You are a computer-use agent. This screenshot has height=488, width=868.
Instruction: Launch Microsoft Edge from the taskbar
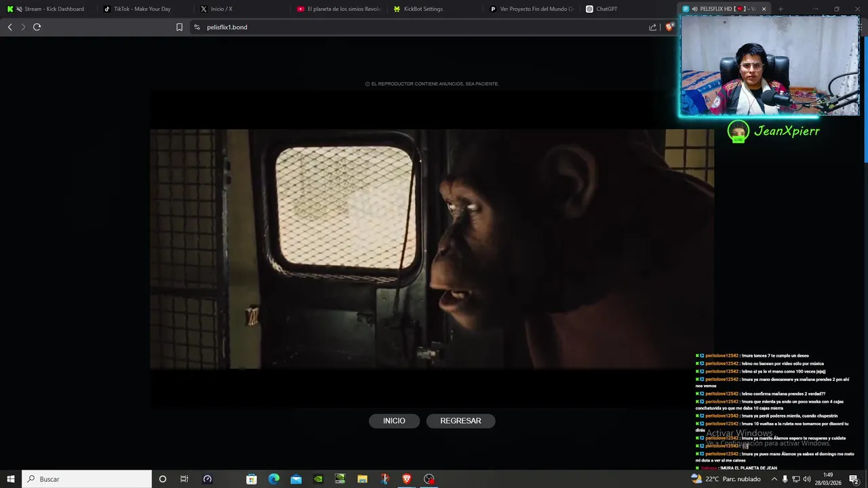pos(274,479)
